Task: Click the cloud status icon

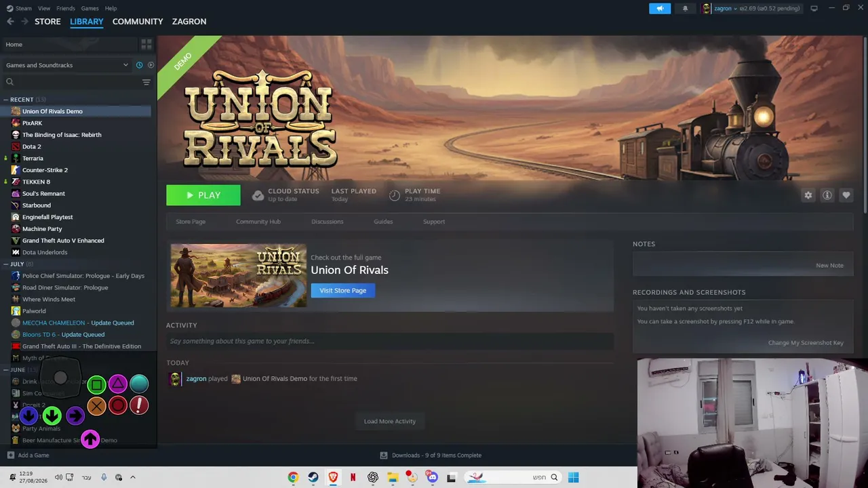Action: 258,195
